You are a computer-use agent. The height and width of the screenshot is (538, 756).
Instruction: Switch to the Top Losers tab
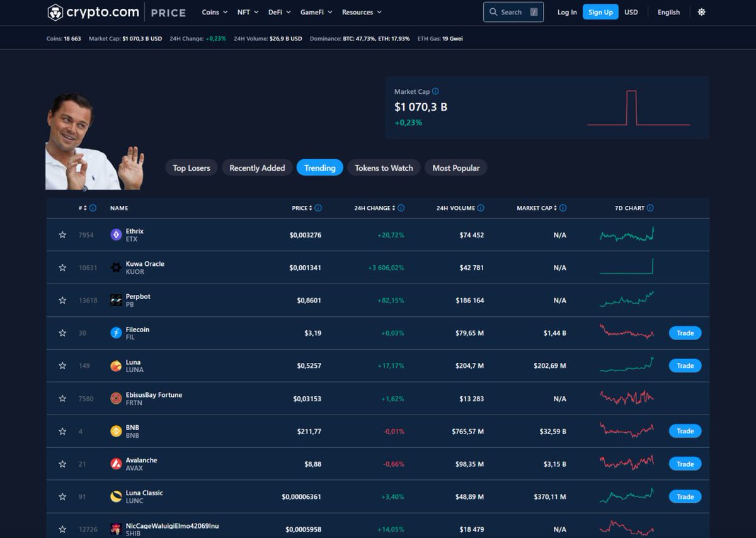tap(192, 168)
